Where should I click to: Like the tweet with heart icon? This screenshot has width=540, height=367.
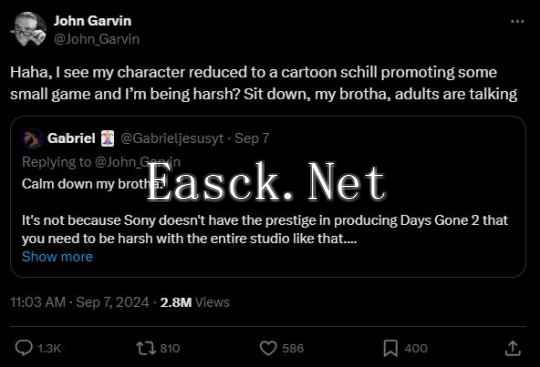point(268,348)
